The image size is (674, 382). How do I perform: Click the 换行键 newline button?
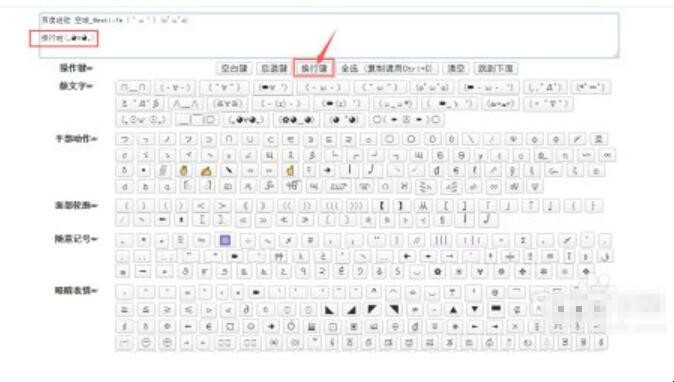[314, 68]
